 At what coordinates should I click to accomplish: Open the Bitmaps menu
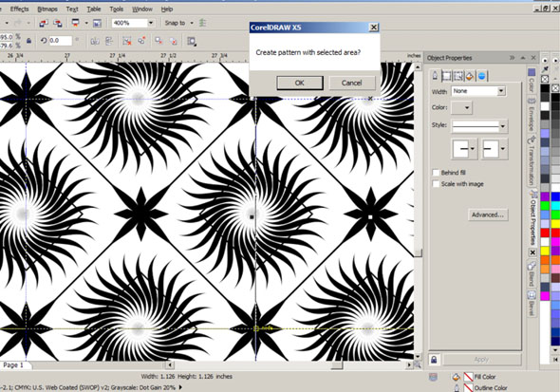pos(47,9)
